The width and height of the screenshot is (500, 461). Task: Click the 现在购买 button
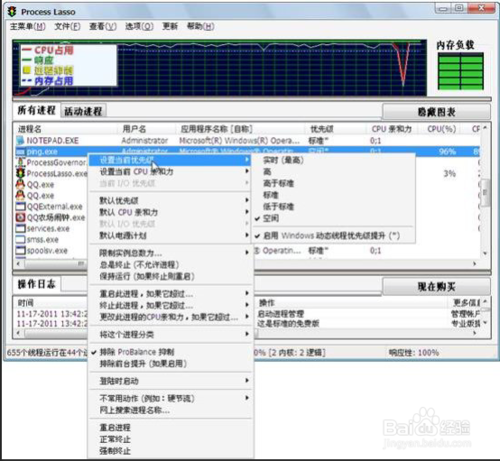pos(436,287)
